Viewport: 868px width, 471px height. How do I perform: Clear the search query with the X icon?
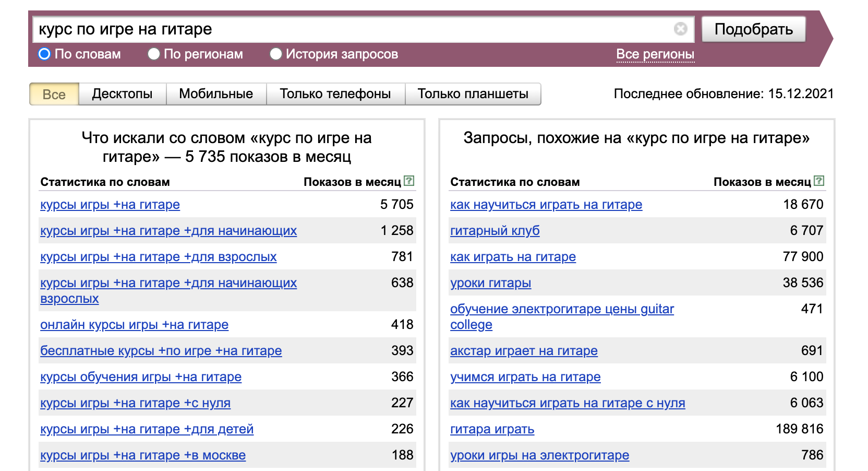680,29
